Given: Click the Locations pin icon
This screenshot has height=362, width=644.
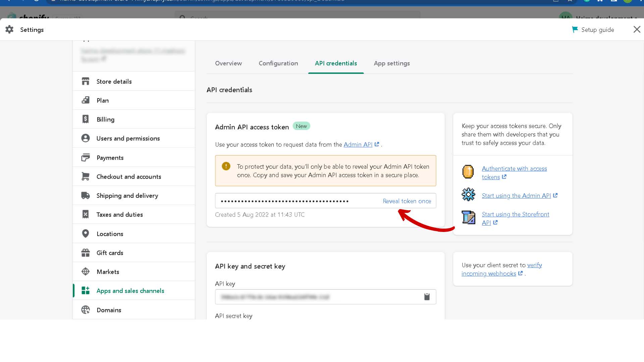Looking at the screenshot, I should (x=86, y=234).
